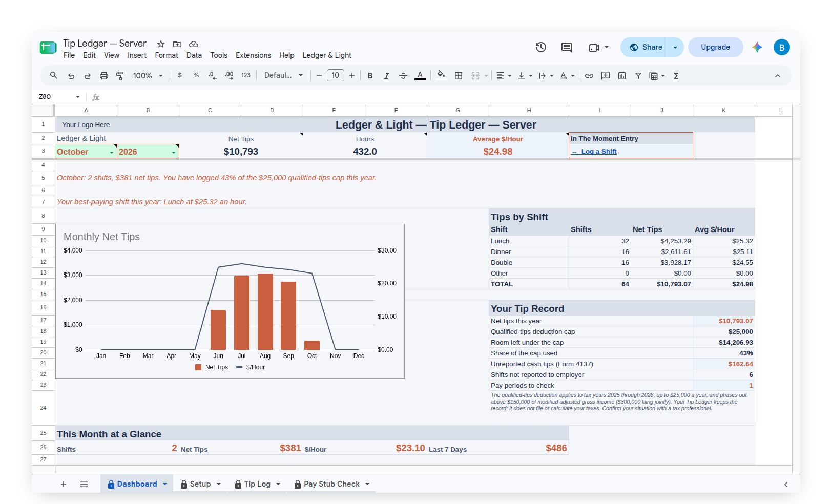Toggle bold formatting
832x504 pixels.
click(x=370, y=76)
